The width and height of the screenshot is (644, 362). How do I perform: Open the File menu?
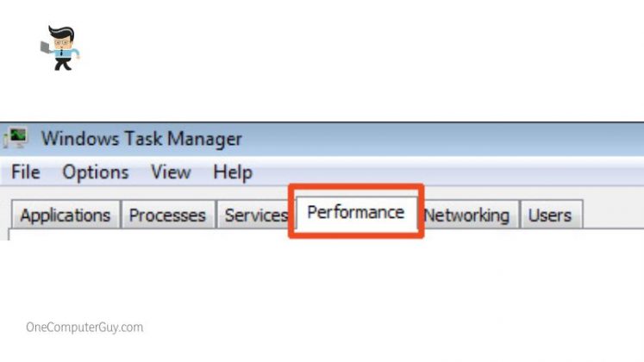[x=25, y=172]
